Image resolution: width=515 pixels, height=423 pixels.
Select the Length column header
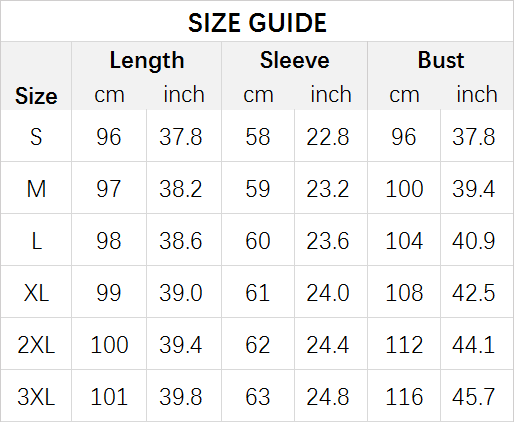click(x=147, y=61)
